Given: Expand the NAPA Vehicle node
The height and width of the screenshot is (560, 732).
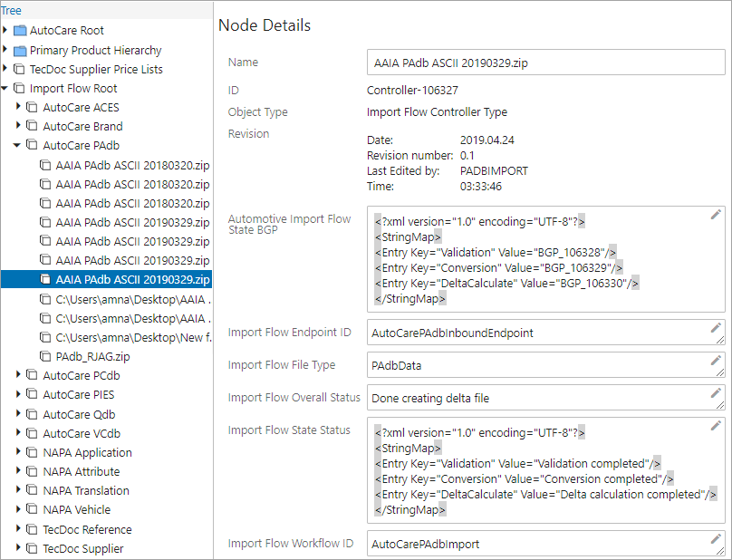Looking at the screenshot, I should [18, 508].
